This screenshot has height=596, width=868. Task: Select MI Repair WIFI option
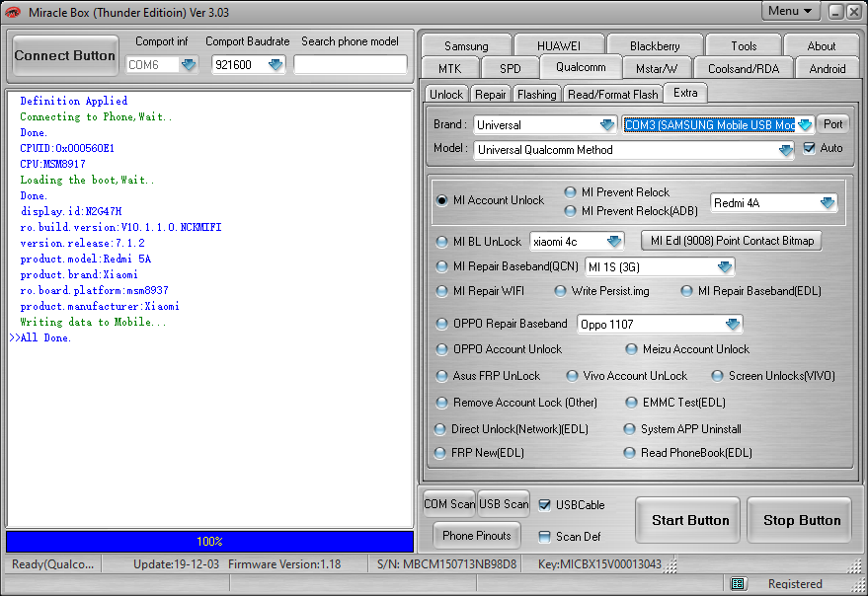click(441, 290)
